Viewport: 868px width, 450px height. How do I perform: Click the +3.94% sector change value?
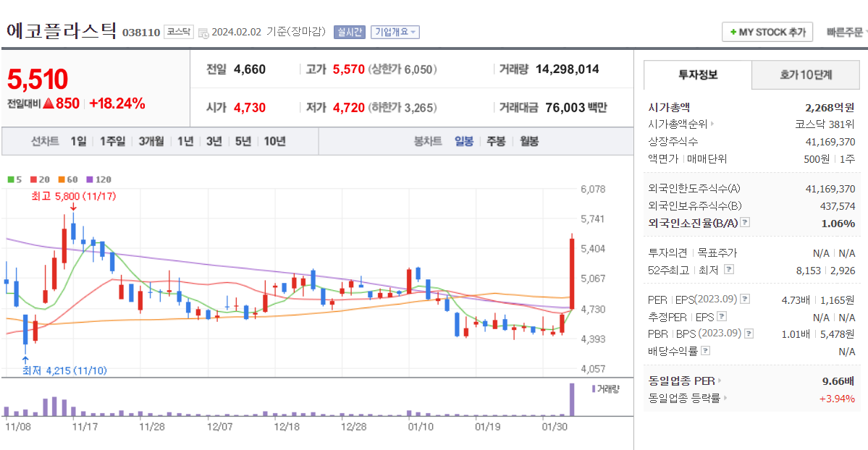[x=837, y=399]
